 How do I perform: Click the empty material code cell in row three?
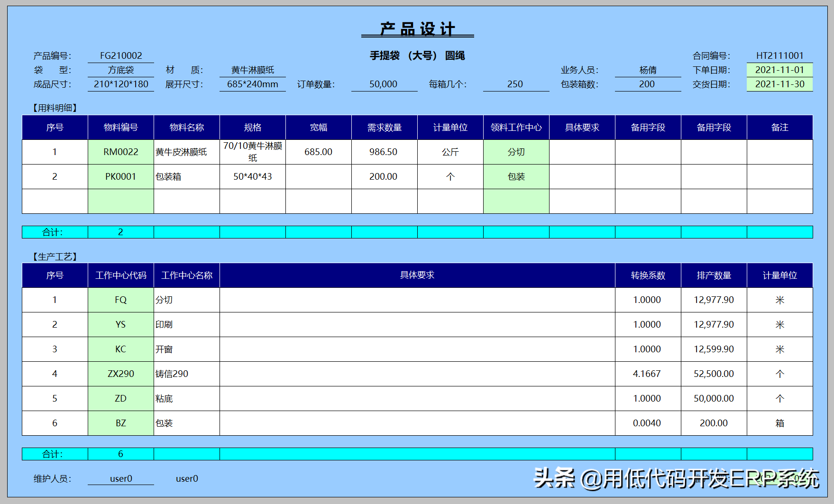[x=121, y=202]
